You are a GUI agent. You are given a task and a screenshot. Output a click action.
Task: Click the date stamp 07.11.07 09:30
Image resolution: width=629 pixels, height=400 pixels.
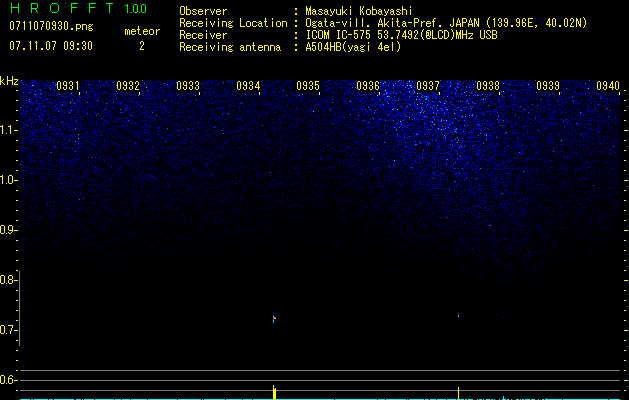coord(51,46)
